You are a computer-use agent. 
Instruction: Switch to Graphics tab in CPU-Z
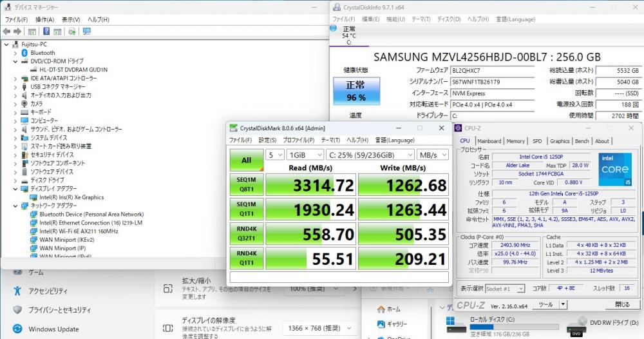click(x=560, y=141)
